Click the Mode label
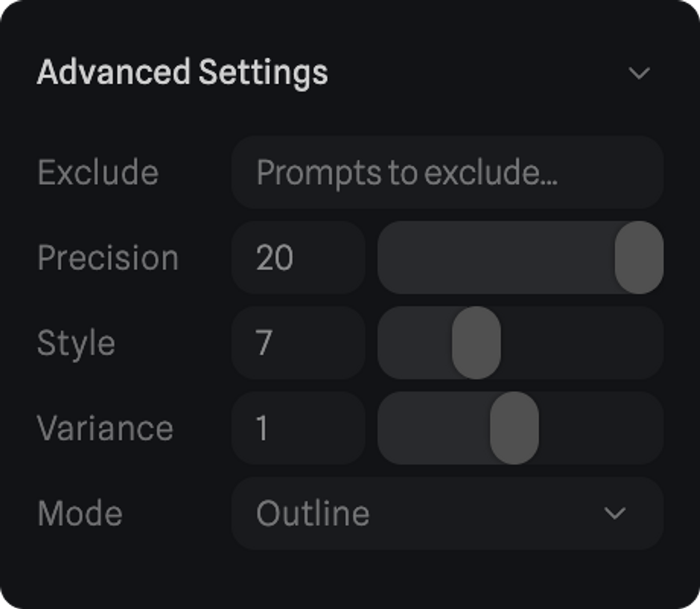 pyautogui.click(x=80, y=513)
